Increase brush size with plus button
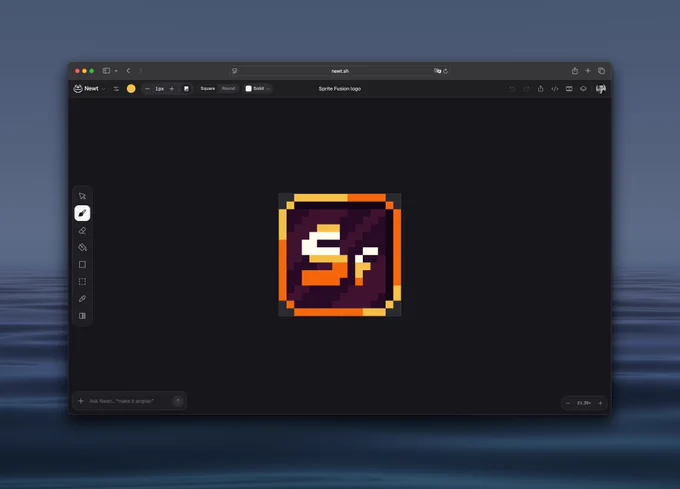 [172, 89]
